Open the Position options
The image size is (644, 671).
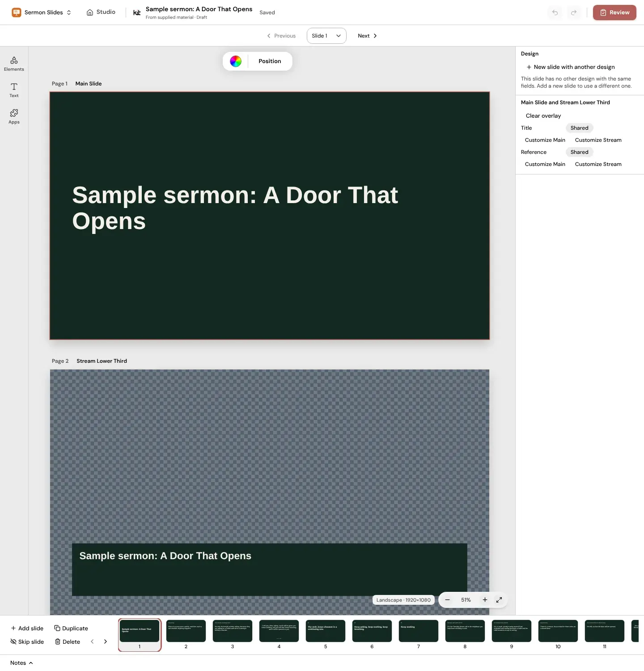pyautogui.click(x=270, y=61)
